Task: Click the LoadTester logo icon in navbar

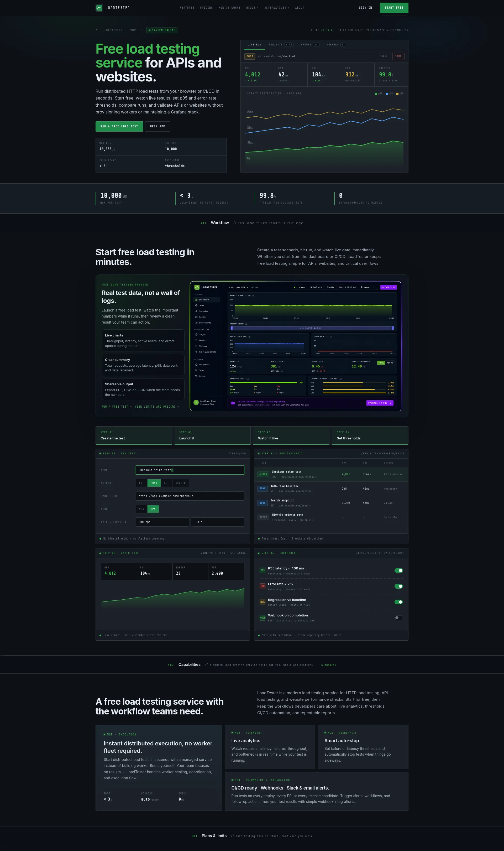Action: pyautogui.click(x=99, y=7)
